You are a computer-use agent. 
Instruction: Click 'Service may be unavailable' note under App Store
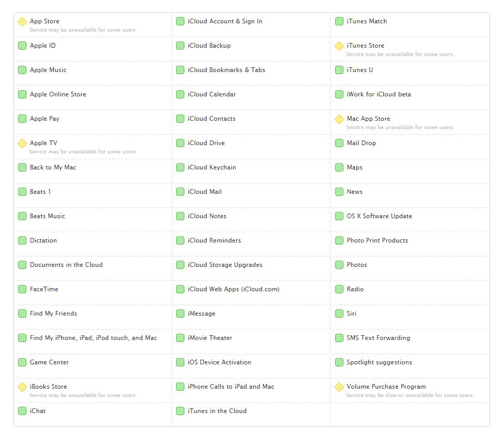pos(83,30)
